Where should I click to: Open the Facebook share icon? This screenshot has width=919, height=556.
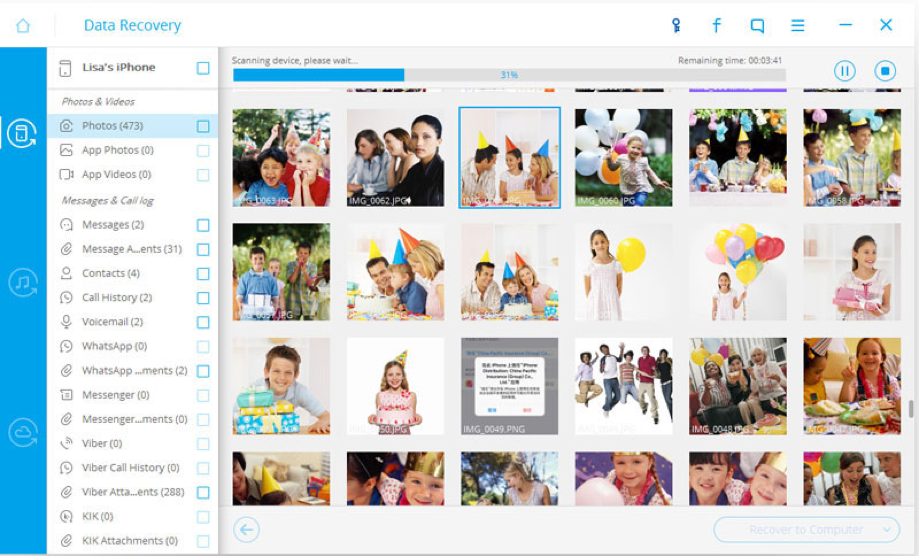[x=716, y=25]
